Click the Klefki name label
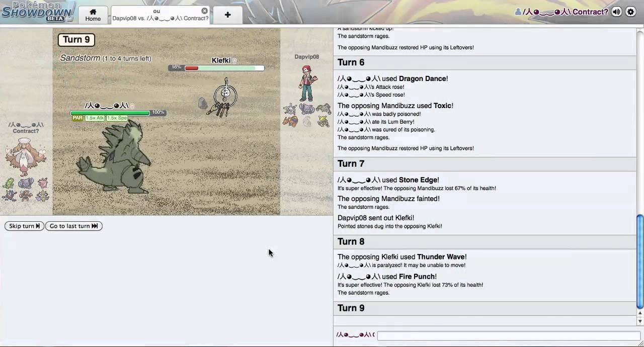Image resolution: width=644 pixels, height=347 pixels. click(221, 60)
